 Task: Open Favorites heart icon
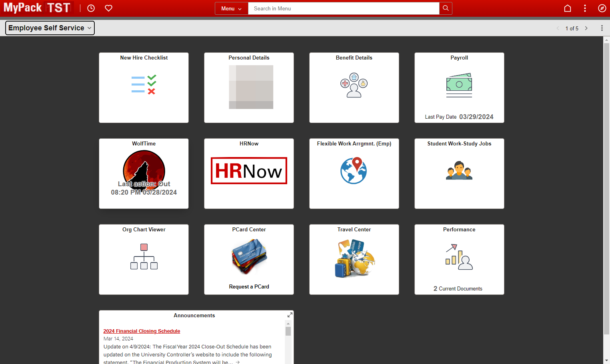click(108, 8)
